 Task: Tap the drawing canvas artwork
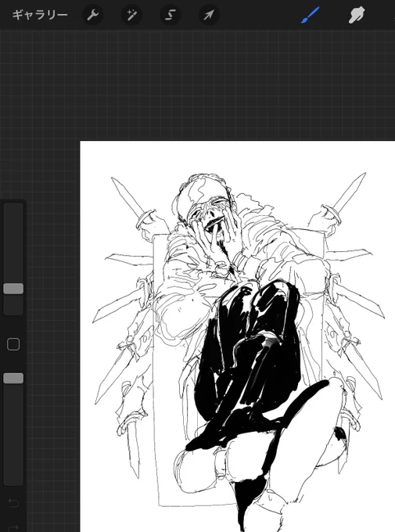238,336
